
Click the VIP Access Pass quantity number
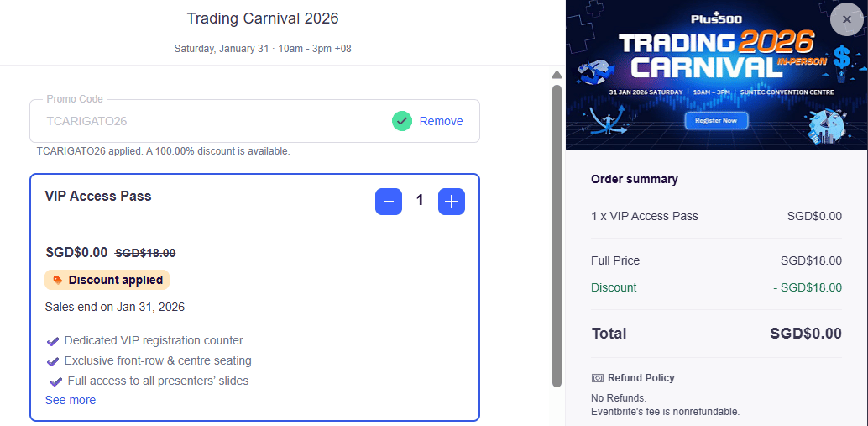tap(420, 201)
